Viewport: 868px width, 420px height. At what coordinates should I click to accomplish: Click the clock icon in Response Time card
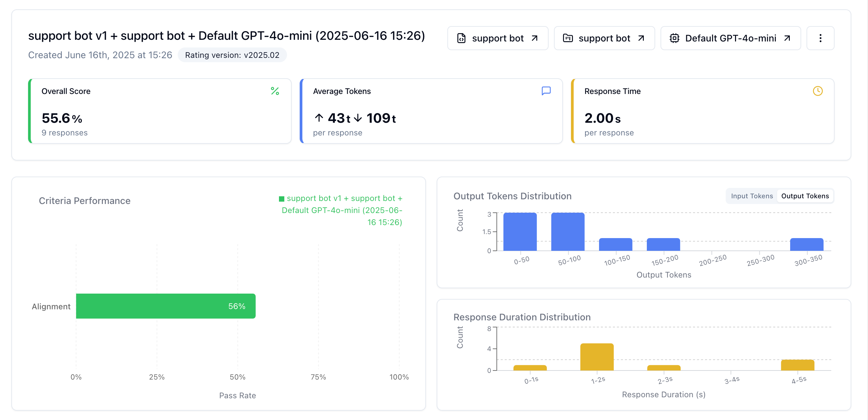(x=818, y=91)
